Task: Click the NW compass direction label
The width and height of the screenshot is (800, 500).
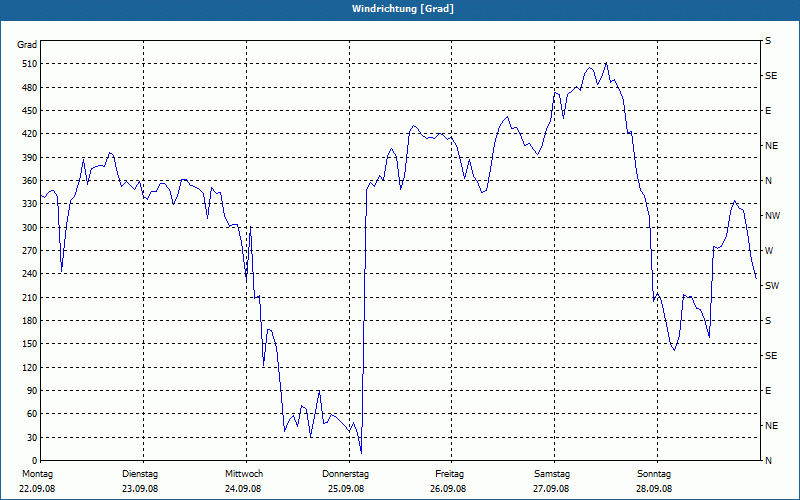Action: coord(773,216)
